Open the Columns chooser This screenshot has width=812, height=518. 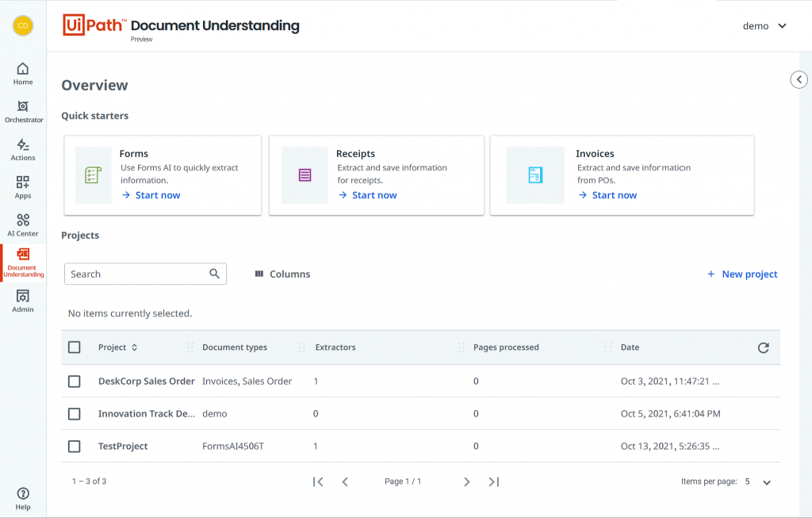(282, 274)
